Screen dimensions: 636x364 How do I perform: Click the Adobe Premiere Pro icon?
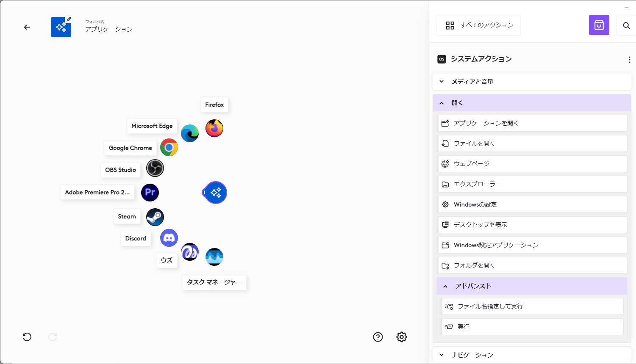pos(150,192)
